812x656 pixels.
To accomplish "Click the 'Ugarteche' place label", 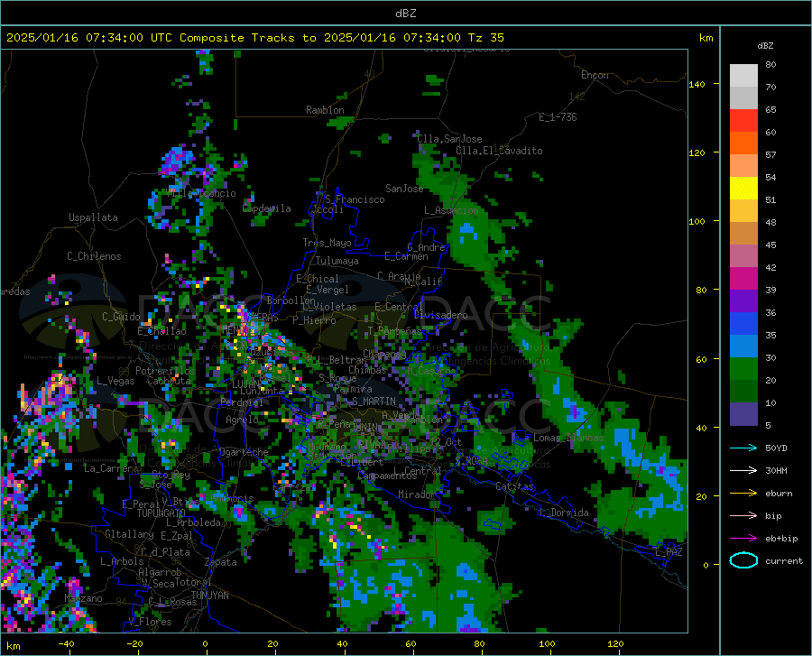I will coord(244,452).
